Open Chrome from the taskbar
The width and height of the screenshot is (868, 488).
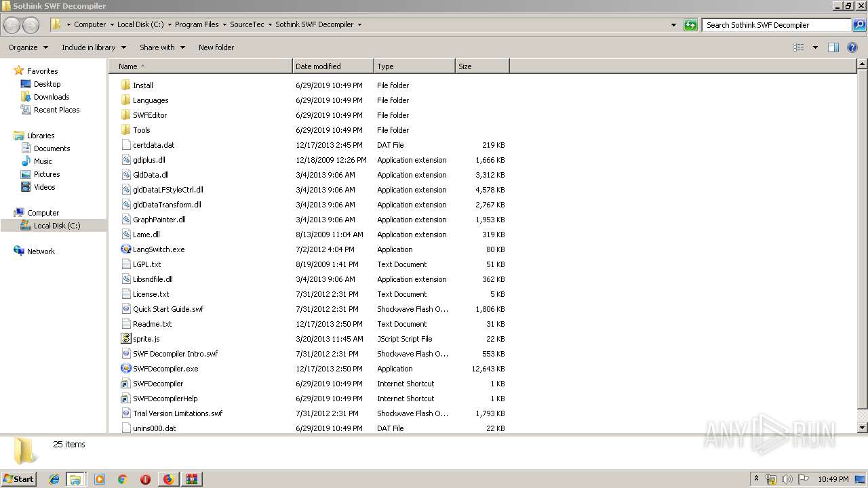123,479
